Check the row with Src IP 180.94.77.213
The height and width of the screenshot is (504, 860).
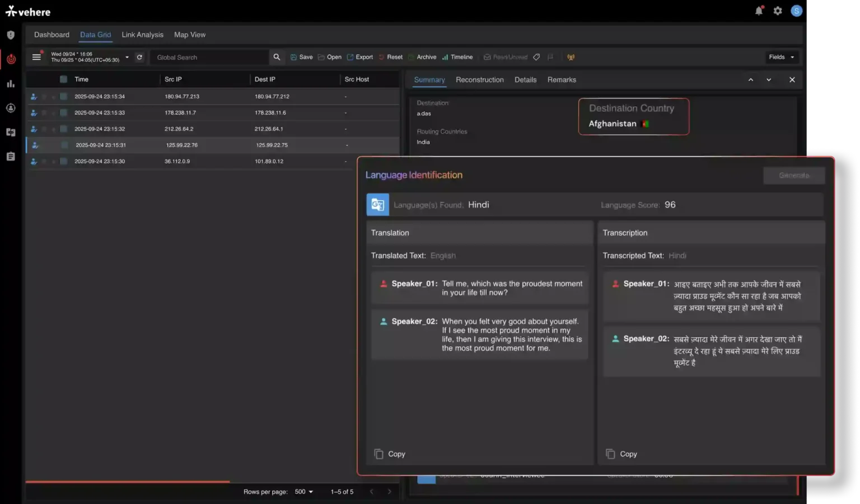(63, 97)
